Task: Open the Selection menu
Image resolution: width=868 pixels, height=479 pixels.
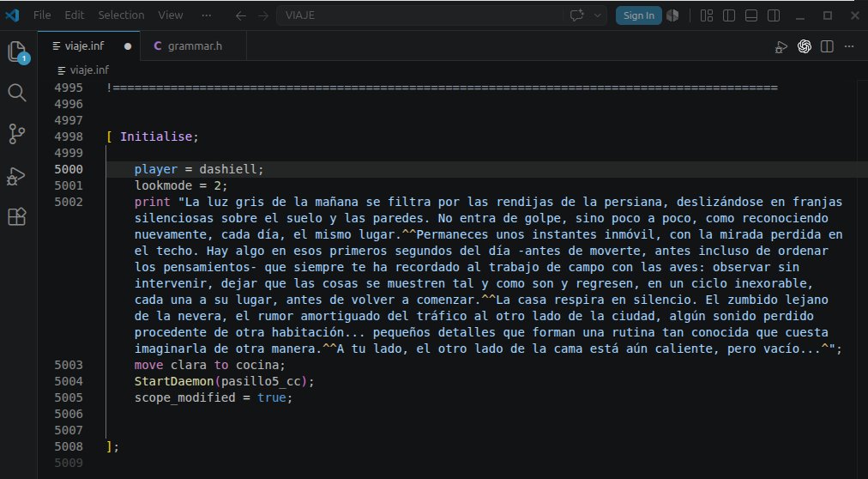Action: pos(121,15)
